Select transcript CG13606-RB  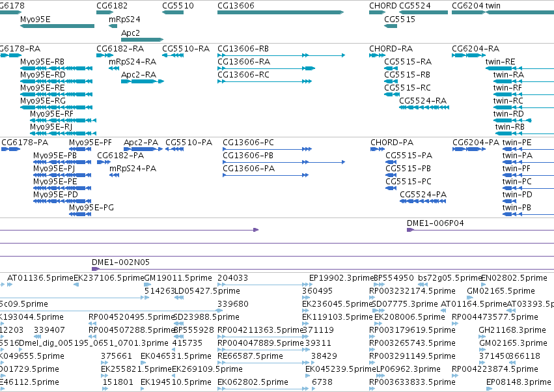(x=243, y=48)
